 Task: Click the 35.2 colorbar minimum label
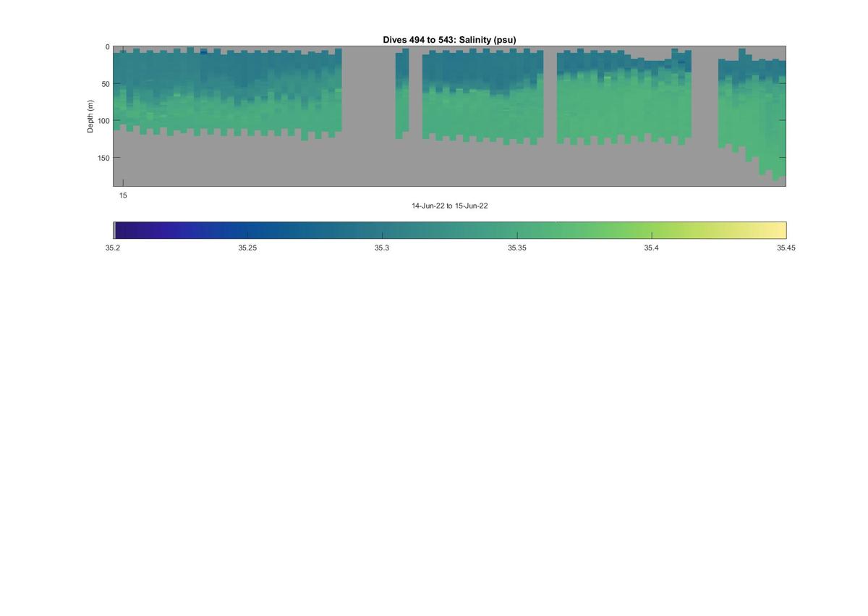pos(113,248)
